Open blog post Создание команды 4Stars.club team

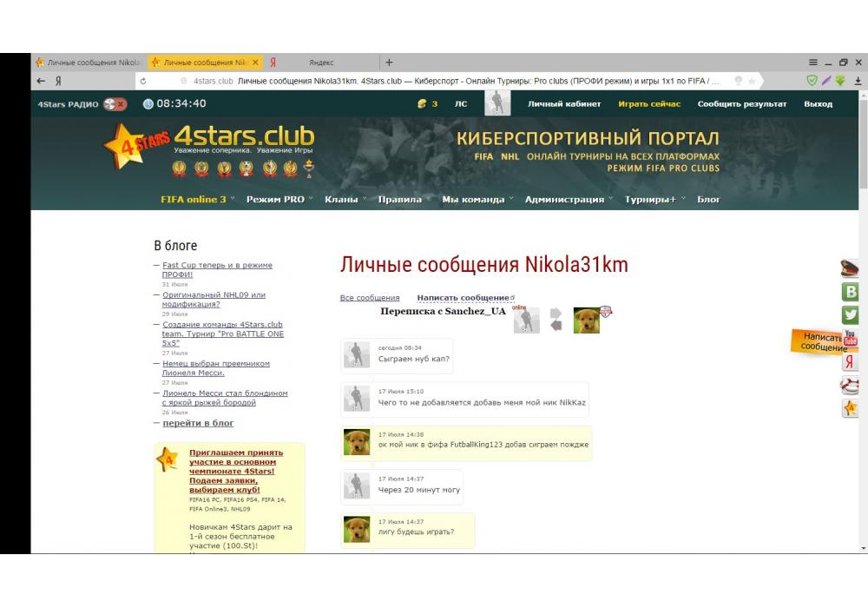coord(222,334)
